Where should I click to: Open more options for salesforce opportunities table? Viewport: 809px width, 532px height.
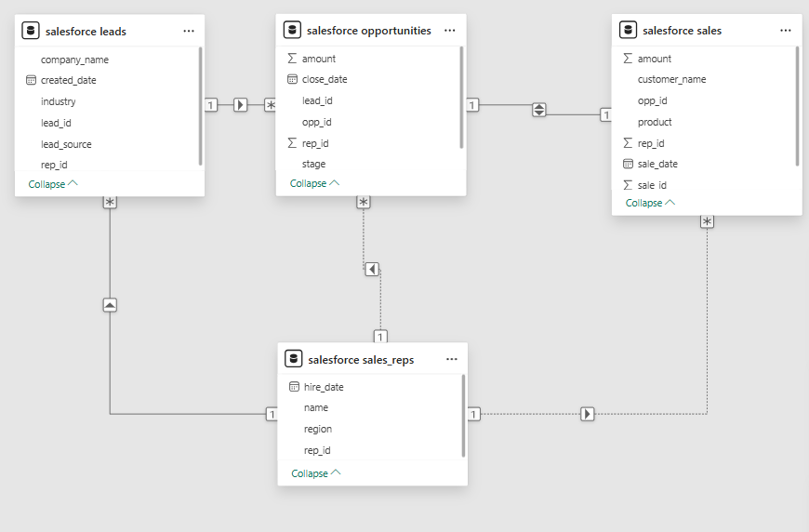tap(450, 31)
